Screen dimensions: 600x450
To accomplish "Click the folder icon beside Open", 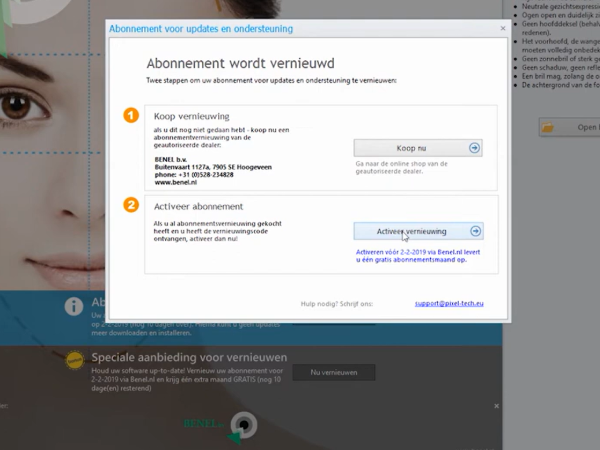I will pos(548,127).
